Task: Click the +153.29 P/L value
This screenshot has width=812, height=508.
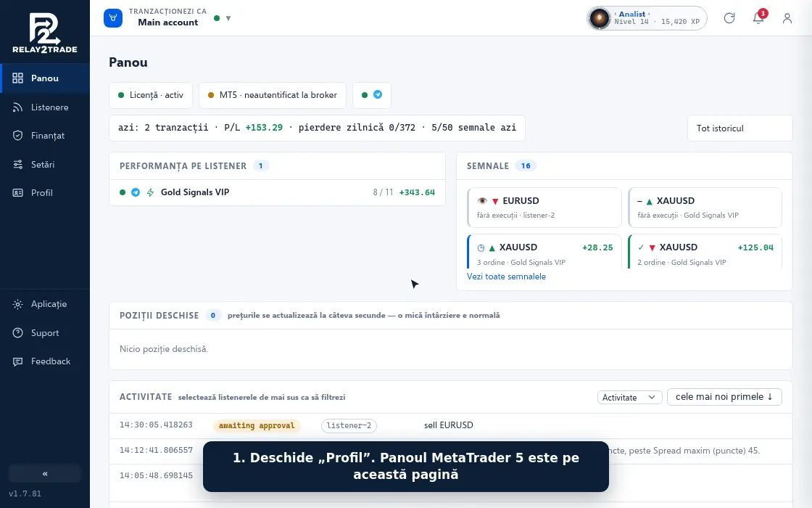Action: (x=264, y=128)
